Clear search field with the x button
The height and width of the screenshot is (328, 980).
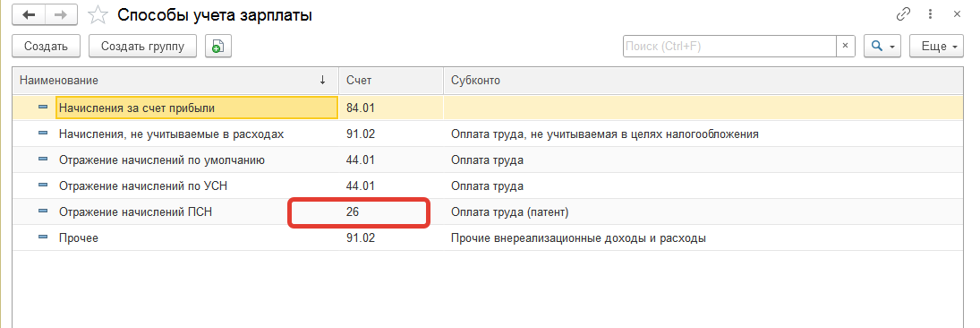tap(845, 46)
